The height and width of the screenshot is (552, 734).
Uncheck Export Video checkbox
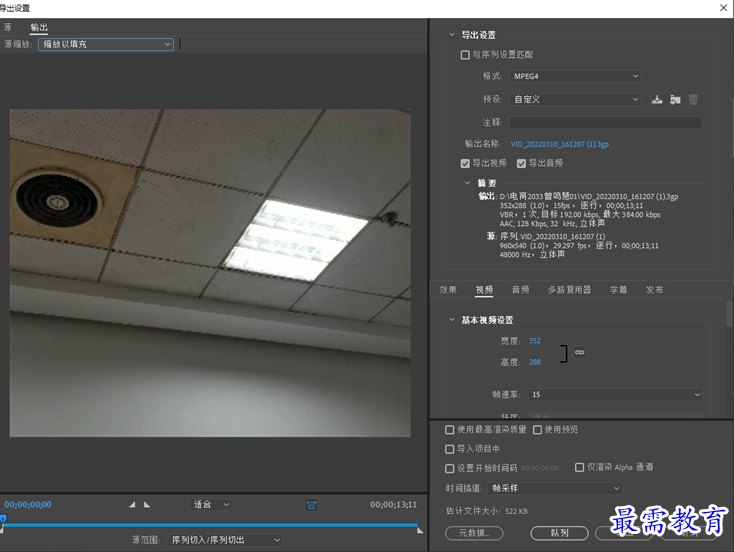(465, 163)
